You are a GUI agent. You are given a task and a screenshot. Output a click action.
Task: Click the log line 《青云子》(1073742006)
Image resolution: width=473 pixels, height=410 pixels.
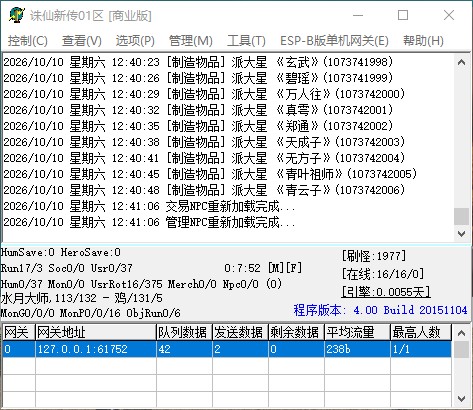204,190
